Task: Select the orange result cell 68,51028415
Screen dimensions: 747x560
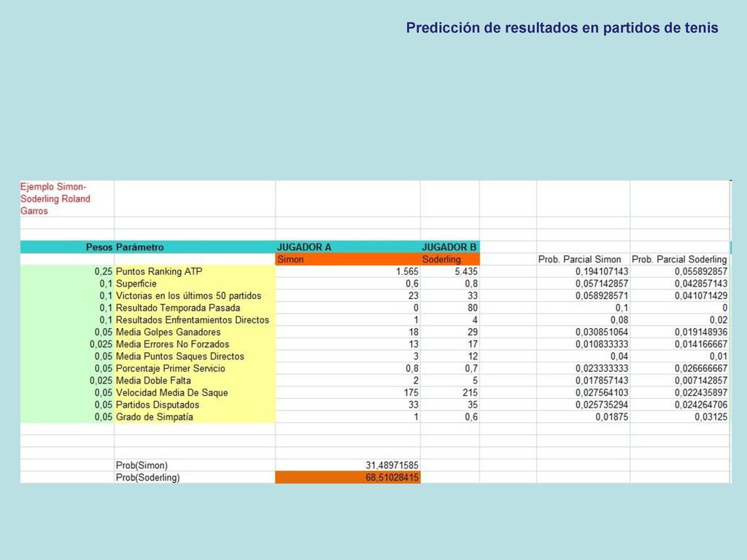Action: coord(348,478)
